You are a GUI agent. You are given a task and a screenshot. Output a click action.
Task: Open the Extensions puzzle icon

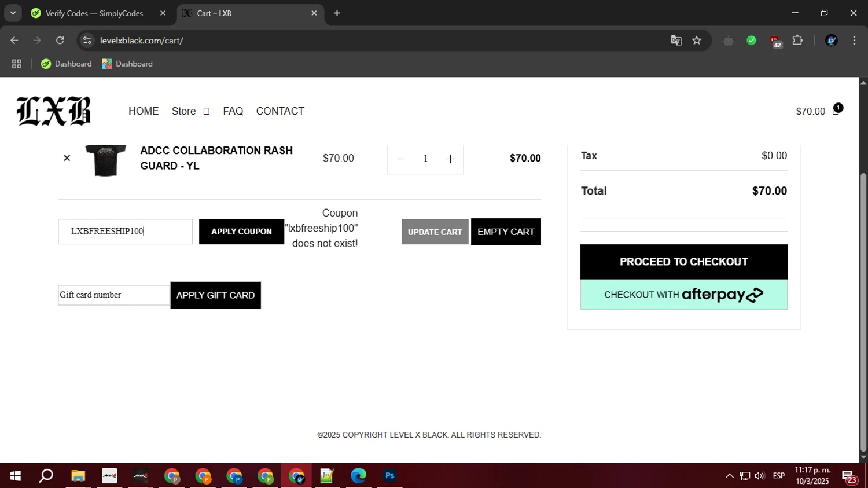point(797,41)
